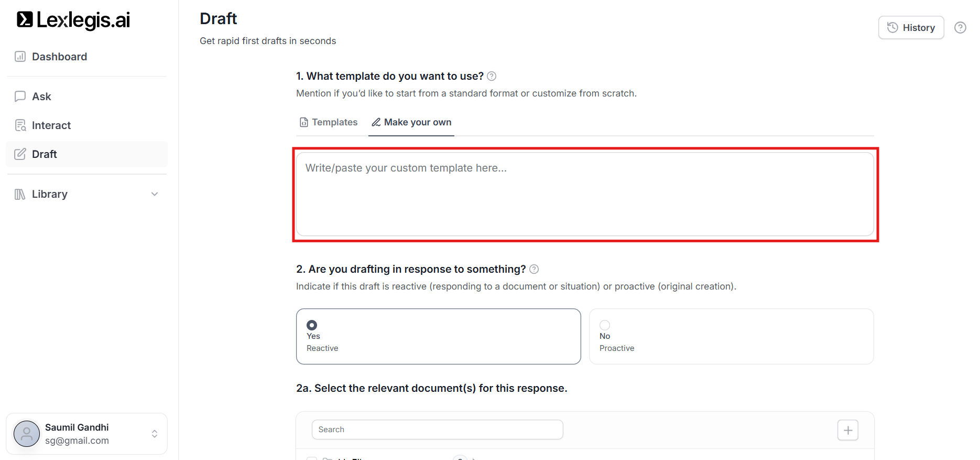Click the document Search field
This screenshot has height=460, width=980.
coord(437,430)
